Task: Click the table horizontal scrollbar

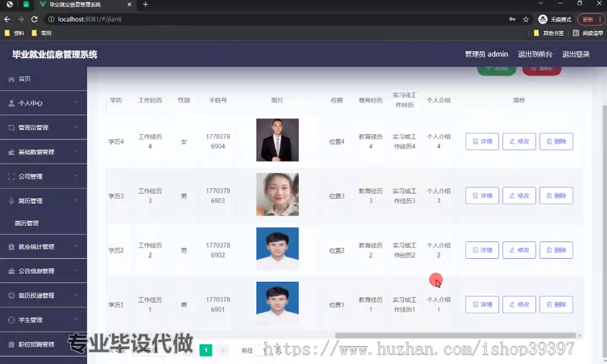Action: [455, 336]
